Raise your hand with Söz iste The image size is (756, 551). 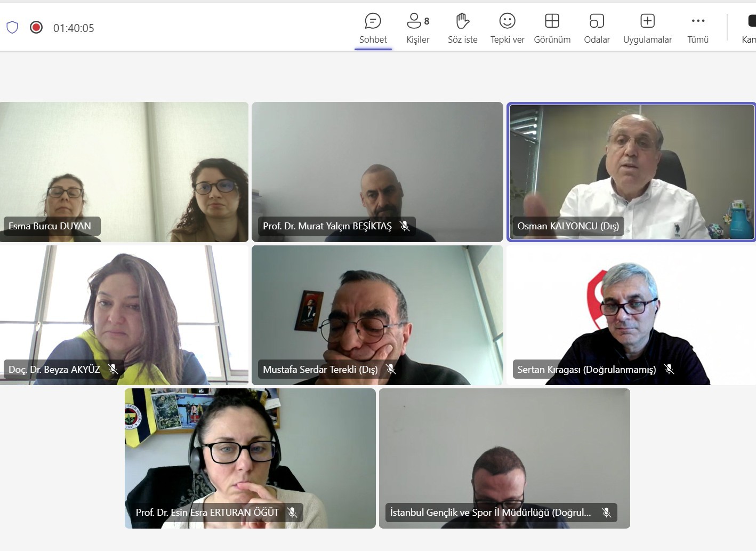463,29
